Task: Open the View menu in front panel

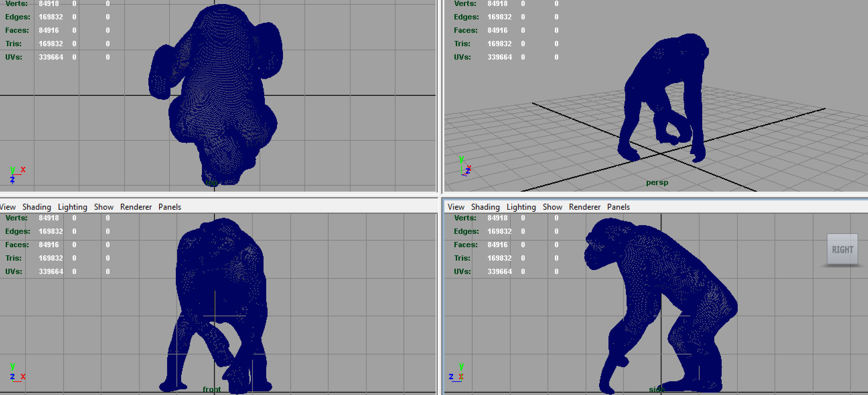Action: coord(7,207)
